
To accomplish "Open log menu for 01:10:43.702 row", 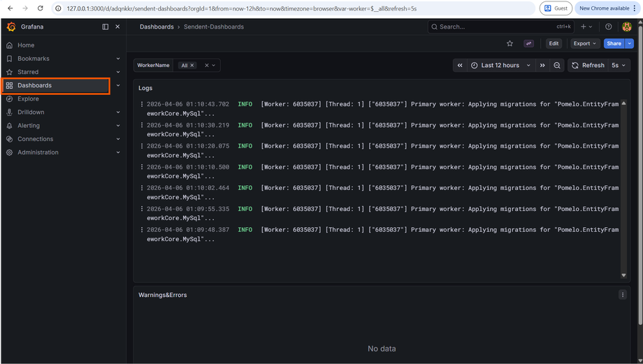I will [x=142, y=104].
